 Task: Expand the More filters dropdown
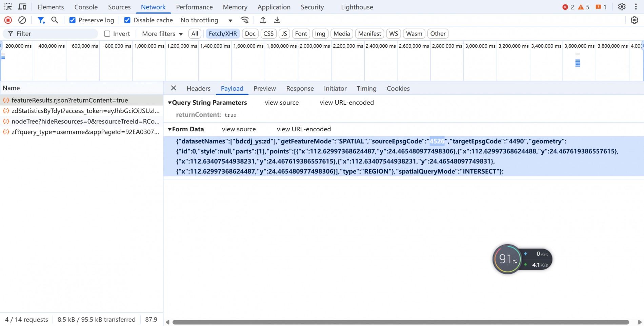162,34
